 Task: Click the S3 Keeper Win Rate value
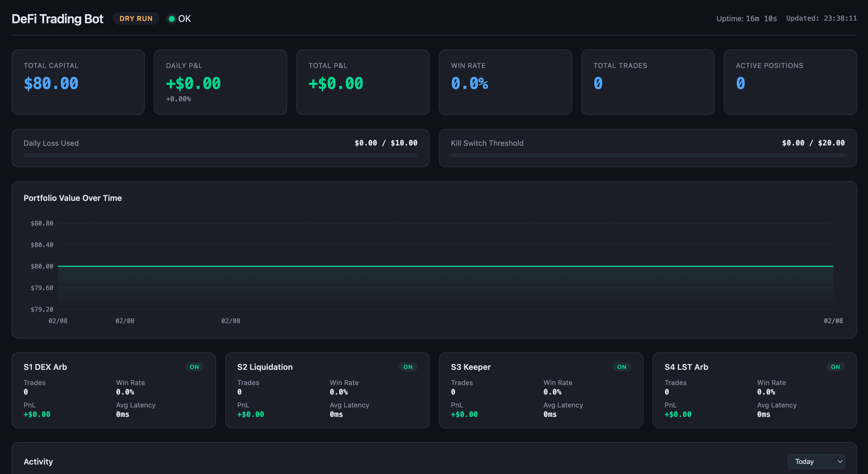552,392
